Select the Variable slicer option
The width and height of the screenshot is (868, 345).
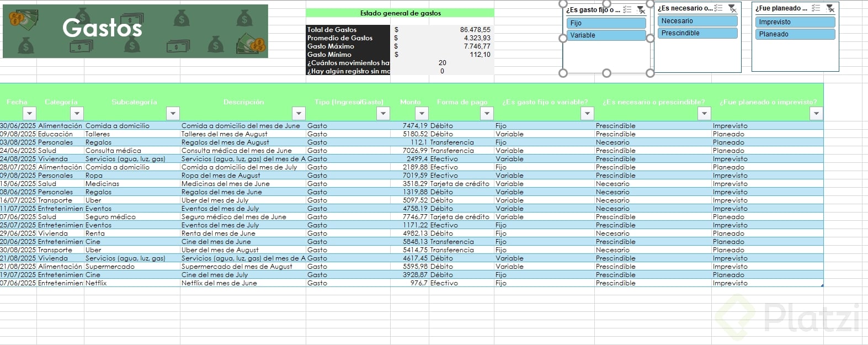(606, 35)
